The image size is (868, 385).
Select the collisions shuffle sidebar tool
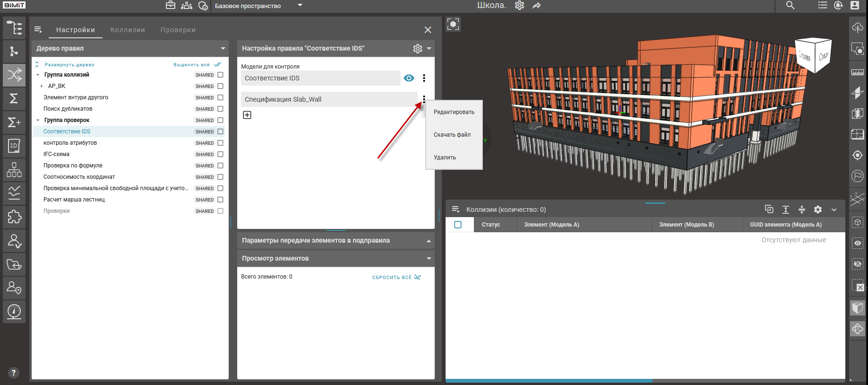[14, 75]
